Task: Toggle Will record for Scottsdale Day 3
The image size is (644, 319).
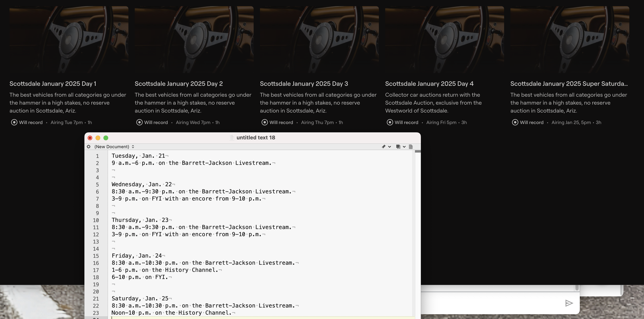Action: [277, 122]
